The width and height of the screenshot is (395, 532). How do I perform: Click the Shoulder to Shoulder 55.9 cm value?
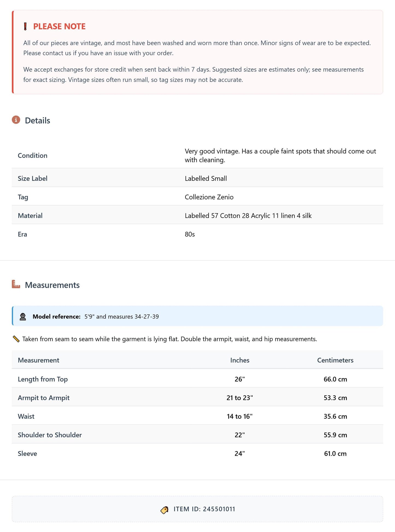335,435
